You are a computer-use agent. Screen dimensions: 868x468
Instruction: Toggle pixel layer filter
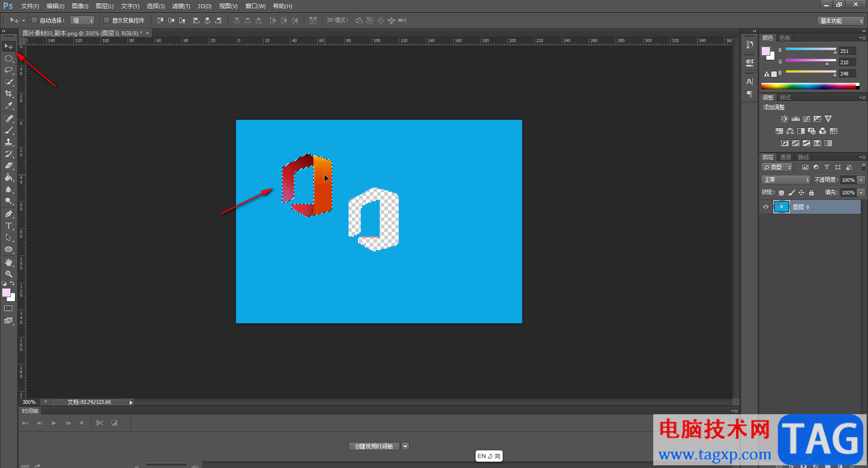pyautogui.click(x=805, y=167)
